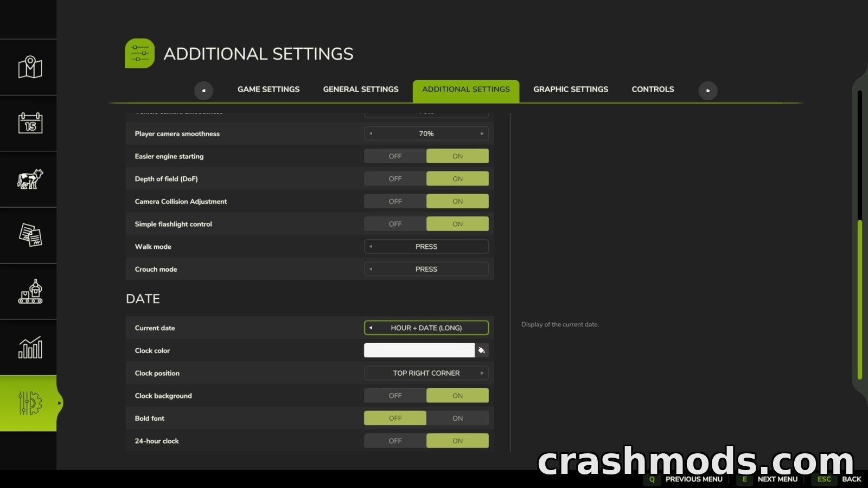The width and height of the screenshot is (868, 488).
Task: Turn on Bold font
Action: click(x=457, y=419)
